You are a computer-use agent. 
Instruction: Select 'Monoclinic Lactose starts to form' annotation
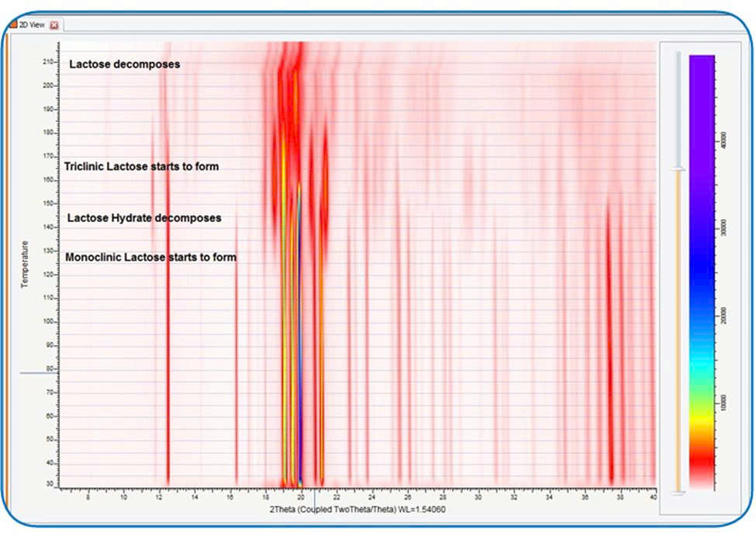click(150, 257)
